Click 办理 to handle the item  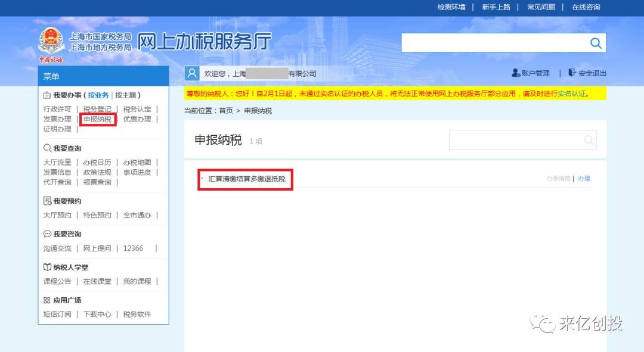tap(584, 179)
